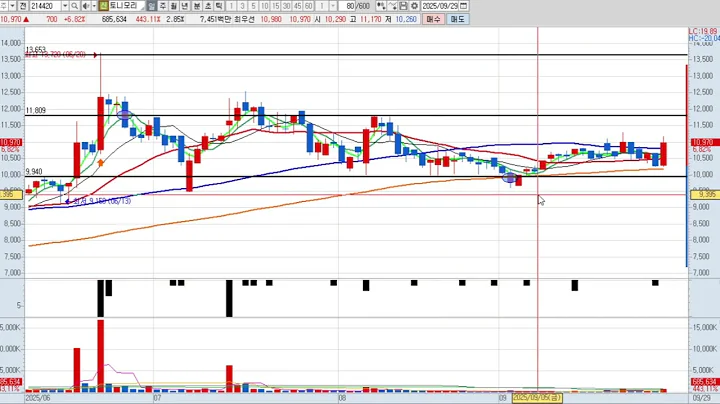Click the 13,653 horizontal line label

36,50
